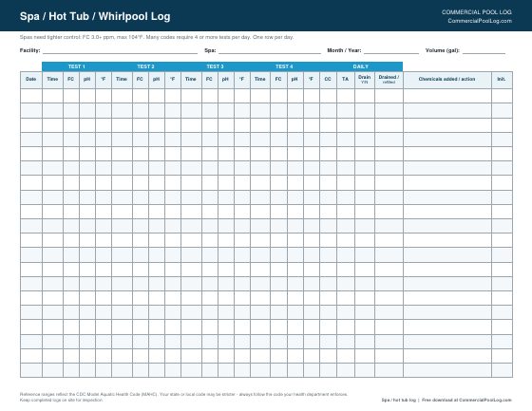Click the footer line starting "Reference ranges reflect the CDC"
Screen dimensions: 532x411
[184, 394]
